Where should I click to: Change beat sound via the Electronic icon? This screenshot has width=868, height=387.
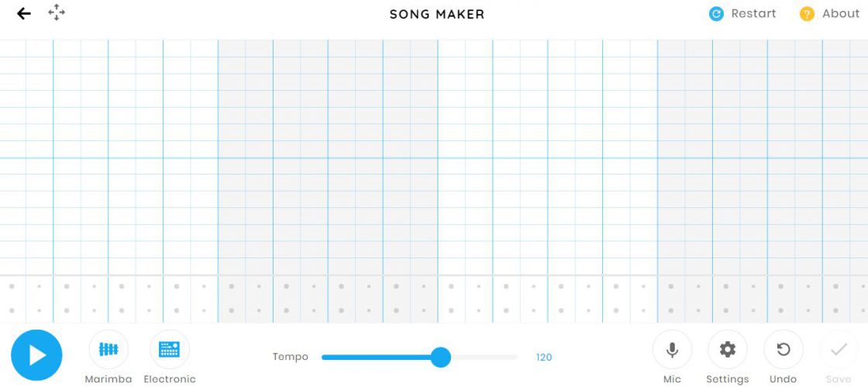click(x=170, y=349)
